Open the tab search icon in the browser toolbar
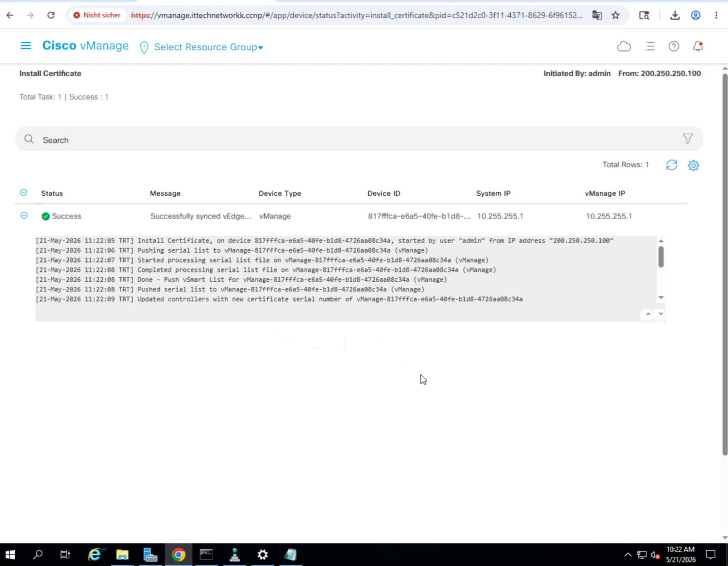The height and width of the screenshot is (566, 728). tap(644, 15)
